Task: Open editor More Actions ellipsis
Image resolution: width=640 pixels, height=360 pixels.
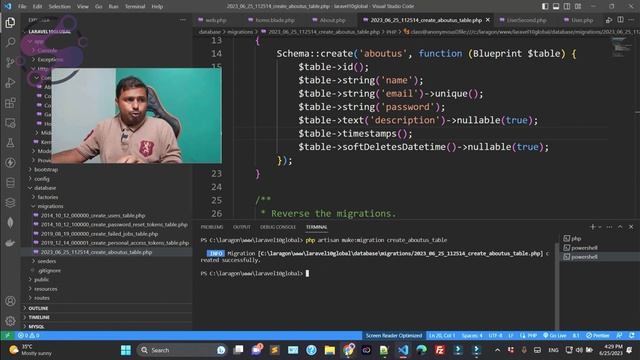Action: click(x=631, y=20)
